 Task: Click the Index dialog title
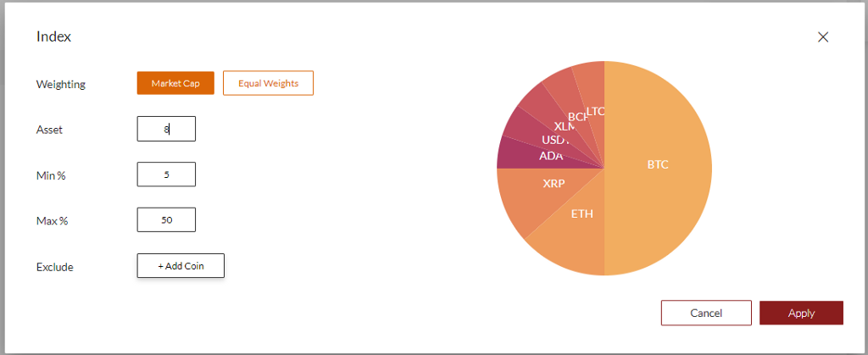(53, 36)
